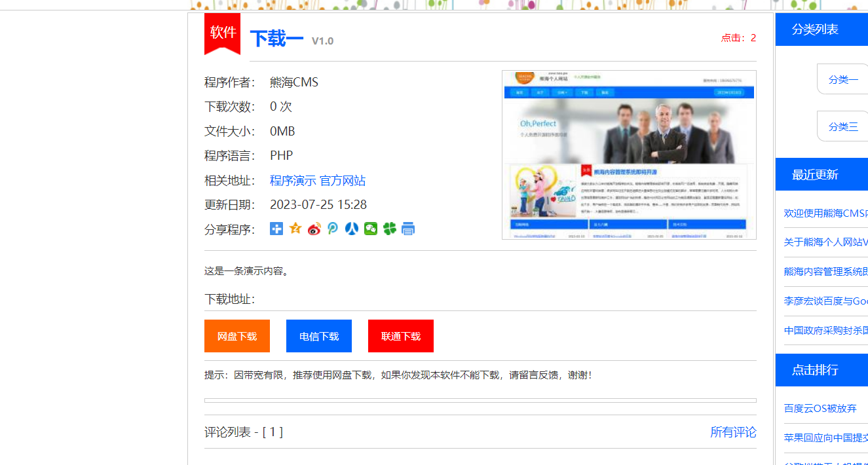Share via the WeChat icon
The width and height of the screenshot is (868, 465).
(370, 229)
